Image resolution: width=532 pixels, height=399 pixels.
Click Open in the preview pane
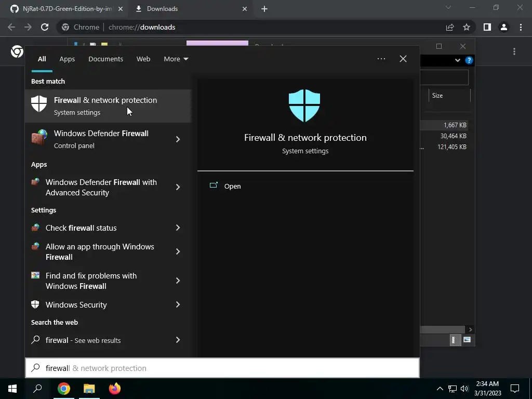click(232, 187)
